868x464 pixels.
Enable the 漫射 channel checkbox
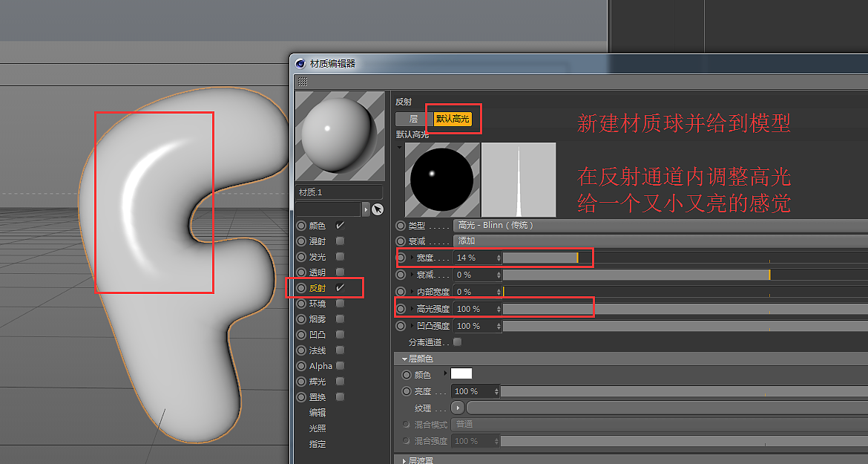click(x=340, y=241)
